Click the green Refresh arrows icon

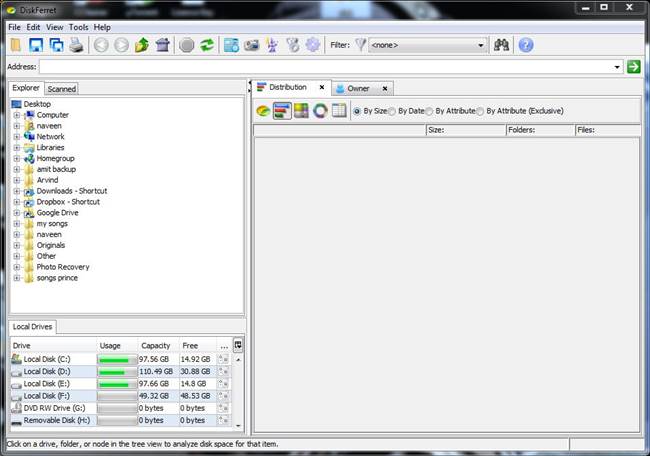(207, 45)
